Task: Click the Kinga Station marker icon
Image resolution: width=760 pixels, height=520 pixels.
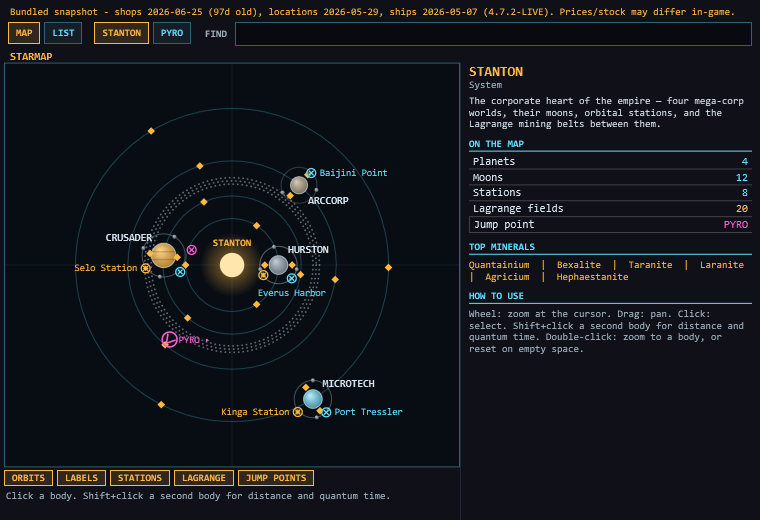Action: (298, 412)
